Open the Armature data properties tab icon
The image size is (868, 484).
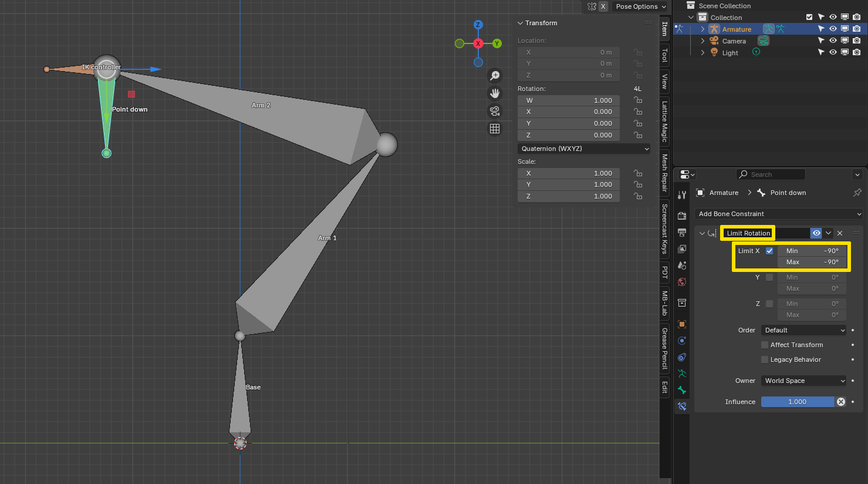[x=682, y=374]
